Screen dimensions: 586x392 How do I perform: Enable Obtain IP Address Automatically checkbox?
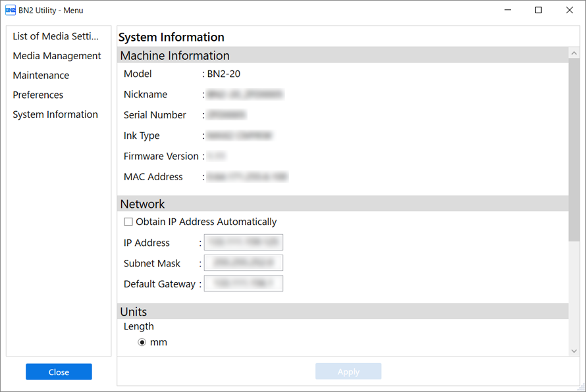pyautogui.click(x=128, y=222)
